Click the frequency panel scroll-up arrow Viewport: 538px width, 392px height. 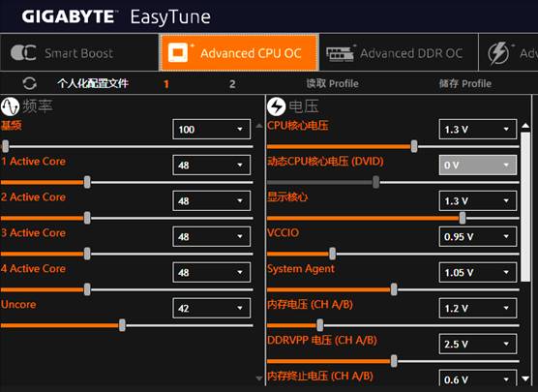click(x=259, y=126)
